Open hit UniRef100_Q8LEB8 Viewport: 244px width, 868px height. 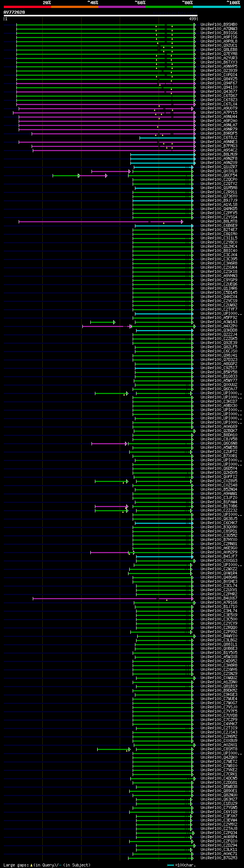[219, 50]
